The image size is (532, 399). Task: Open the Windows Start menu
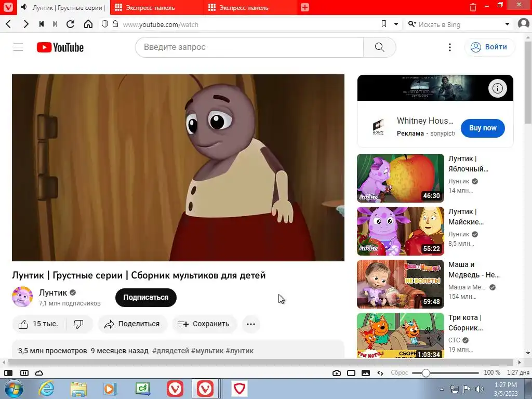[14, 389]
